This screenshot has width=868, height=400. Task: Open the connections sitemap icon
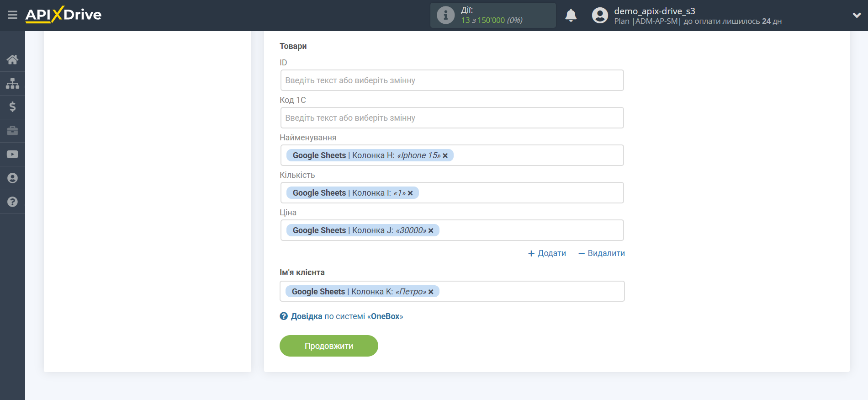tap(12, 83)
